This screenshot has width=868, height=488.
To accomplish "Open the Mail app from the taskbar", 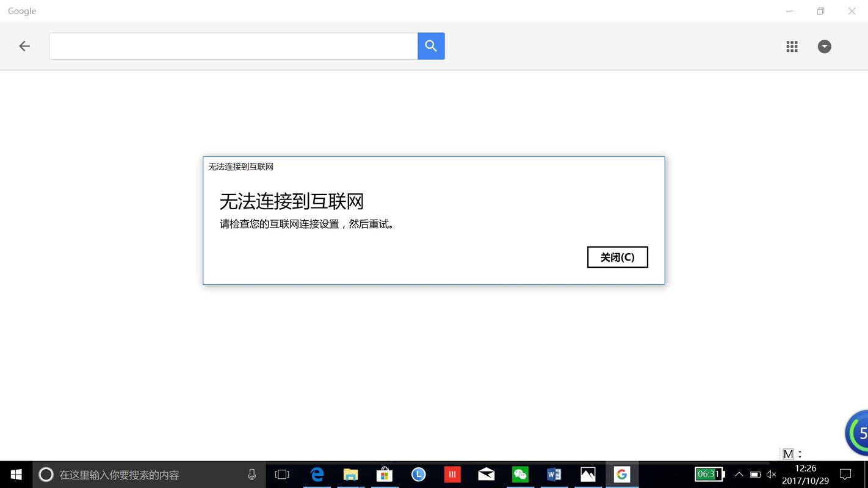I will coord(486,475).
